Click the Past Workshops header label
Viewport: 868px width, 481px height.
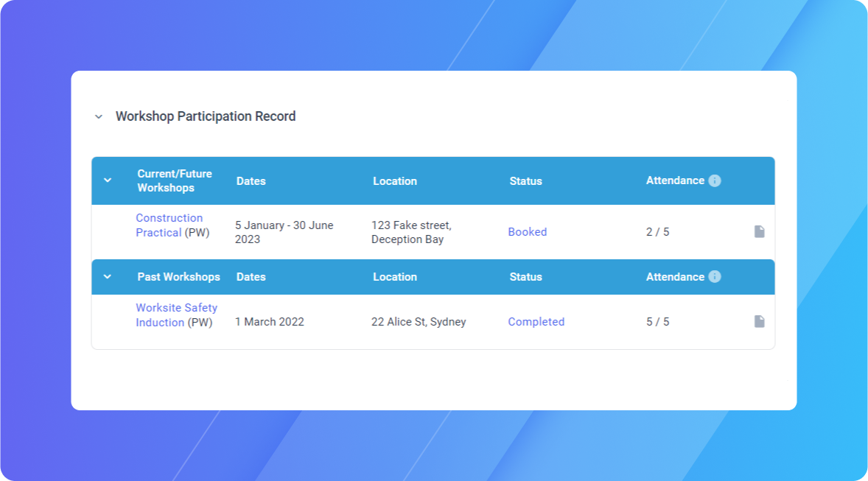178,277
